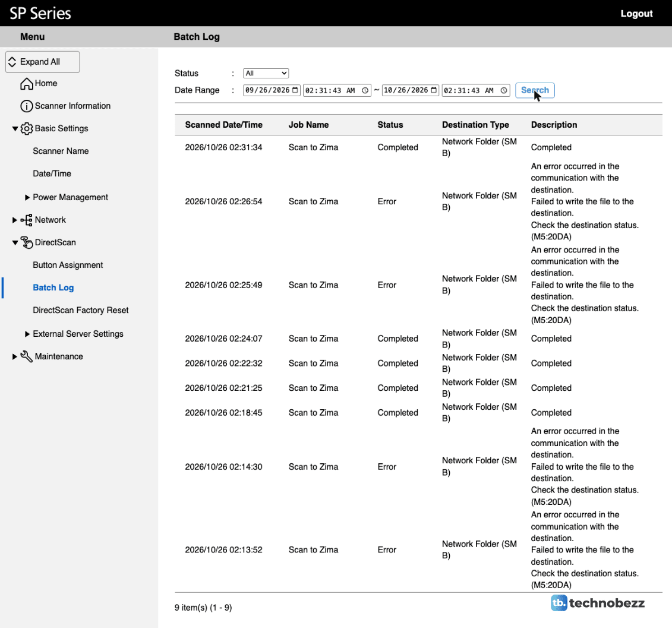Click the Maintenance wrench icon
Image resolution: width=672 pixels, height=632 pixels.
click(27, 356)
